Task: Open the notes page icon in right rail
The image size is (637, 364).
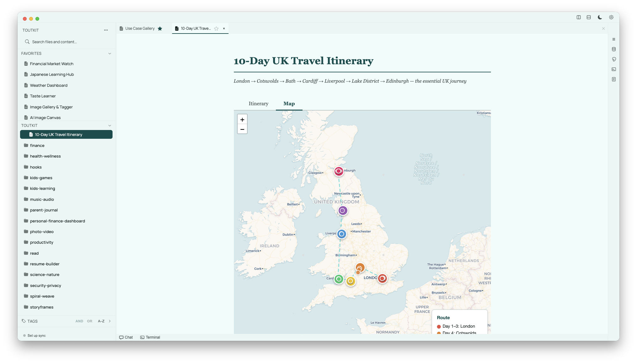Action: (614, 79)
